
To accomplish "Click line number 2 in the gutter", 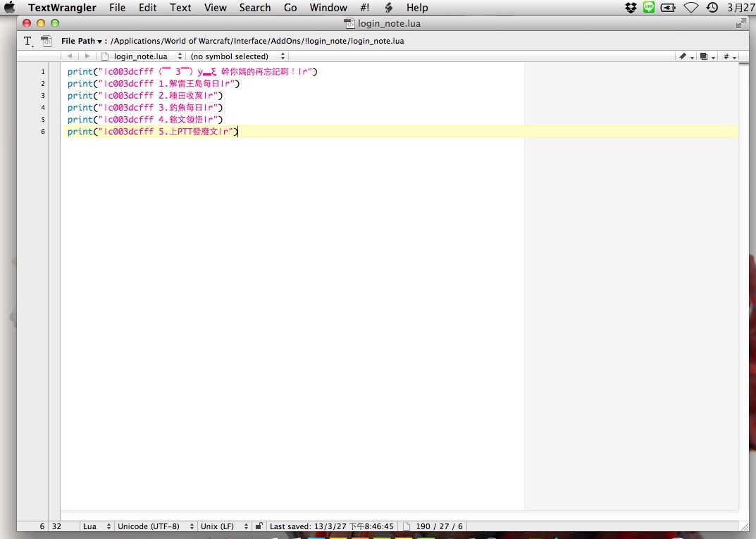I will click(x=42, y=83).
